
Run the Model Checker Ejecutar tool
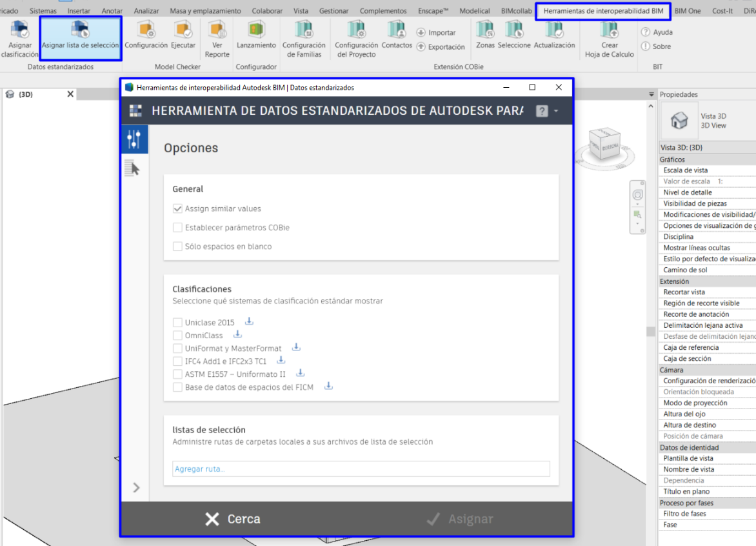click(183, 35)
